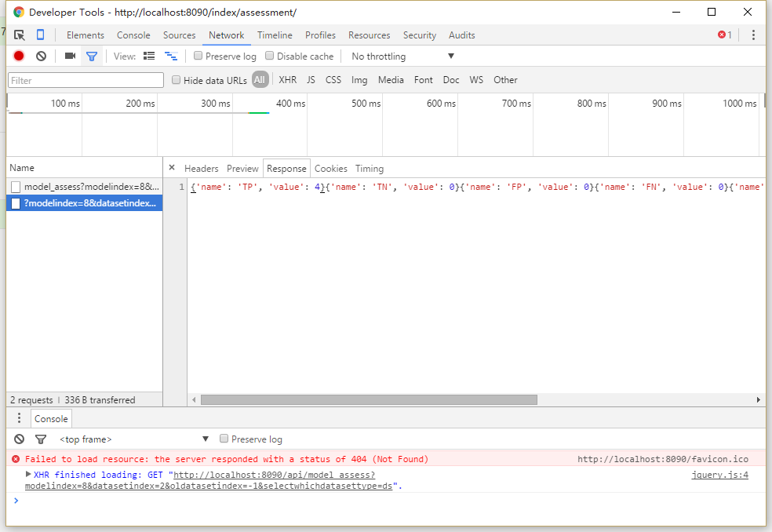Open the Elements panel tab

[86, 35]
